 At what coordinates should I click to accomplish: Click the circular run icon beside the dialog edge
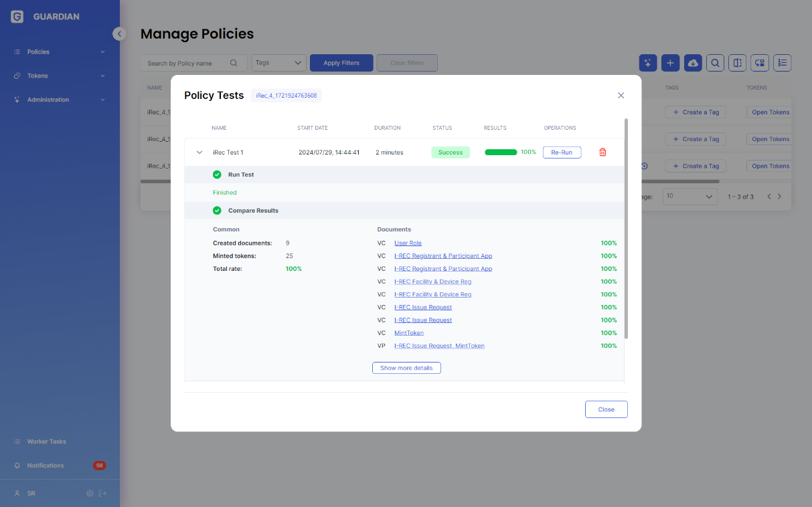coord(645,166)
